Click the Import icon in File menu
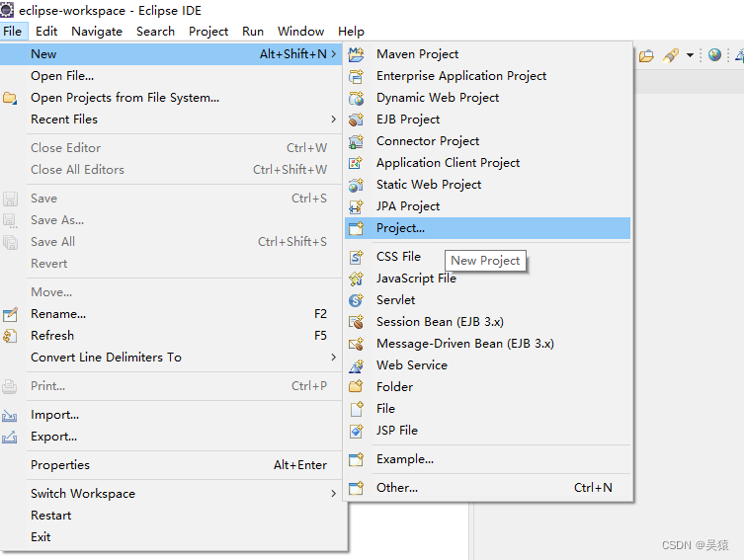744x560 pixels. 10,416
